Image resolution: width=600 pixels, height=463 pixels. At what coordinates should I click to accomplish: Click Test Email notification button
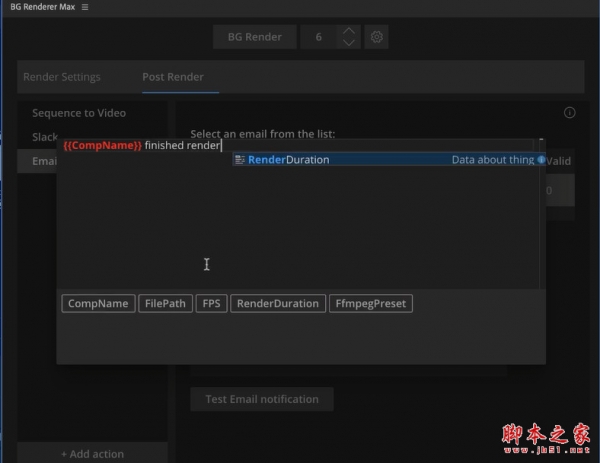click(262, 399)
